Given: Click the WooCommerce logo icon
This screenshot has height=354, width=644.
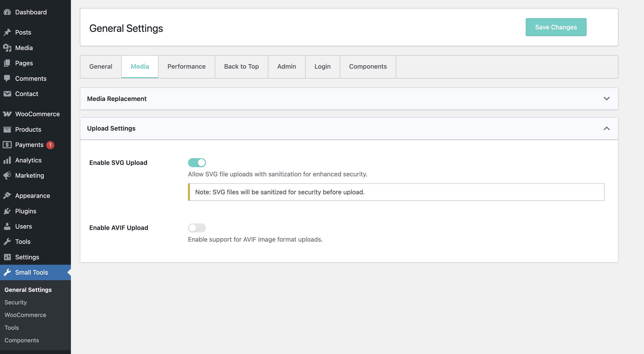Looking at the screenshot, I should pos(7,114).
